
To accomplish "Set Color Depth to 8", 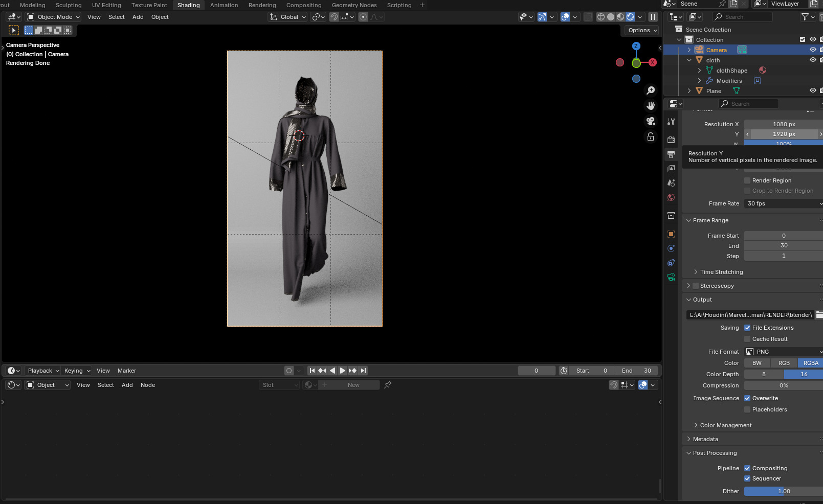I will (764, 374).
